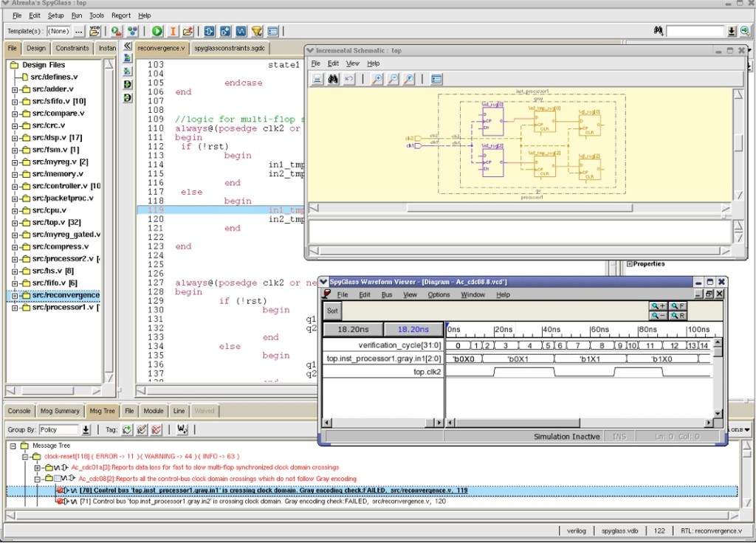
Task: Open the Group By Policy dropdown arrow
Action: (x=86, y=429)
